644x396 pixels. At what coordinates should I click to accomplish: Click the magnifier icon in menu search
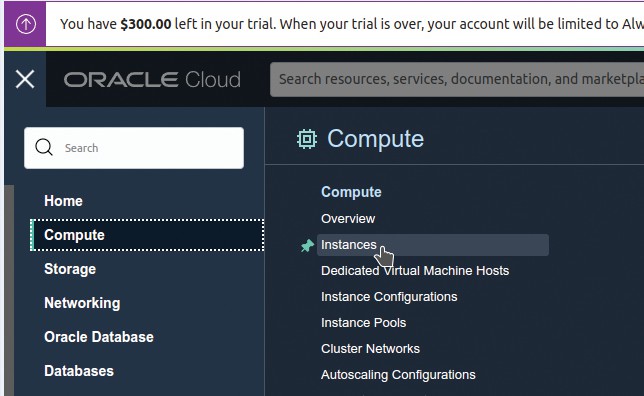(44, 147)
